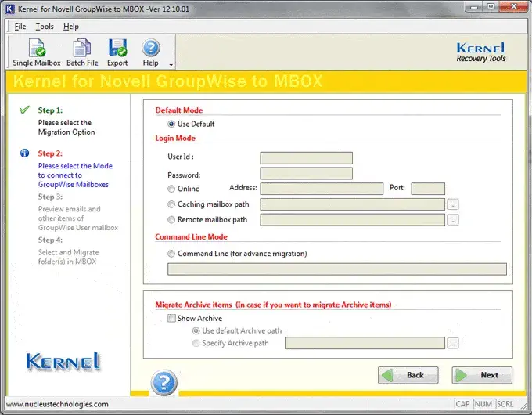Enable the Show Archive checkbox

[171, 318]
